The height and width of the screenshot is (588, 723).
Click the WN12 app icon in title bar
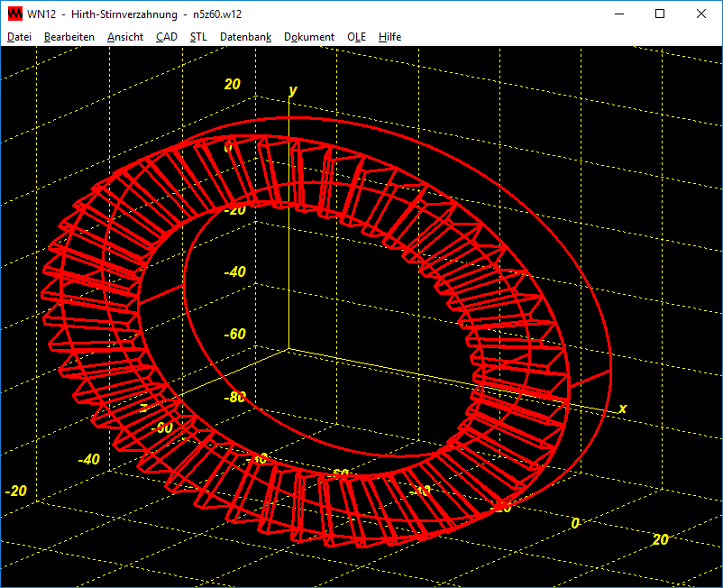pos(14,14)
